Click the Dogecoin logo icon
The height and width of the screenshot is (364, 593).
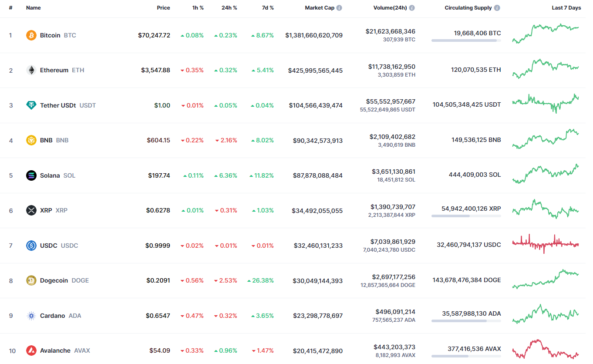click(x=31, y=280)
